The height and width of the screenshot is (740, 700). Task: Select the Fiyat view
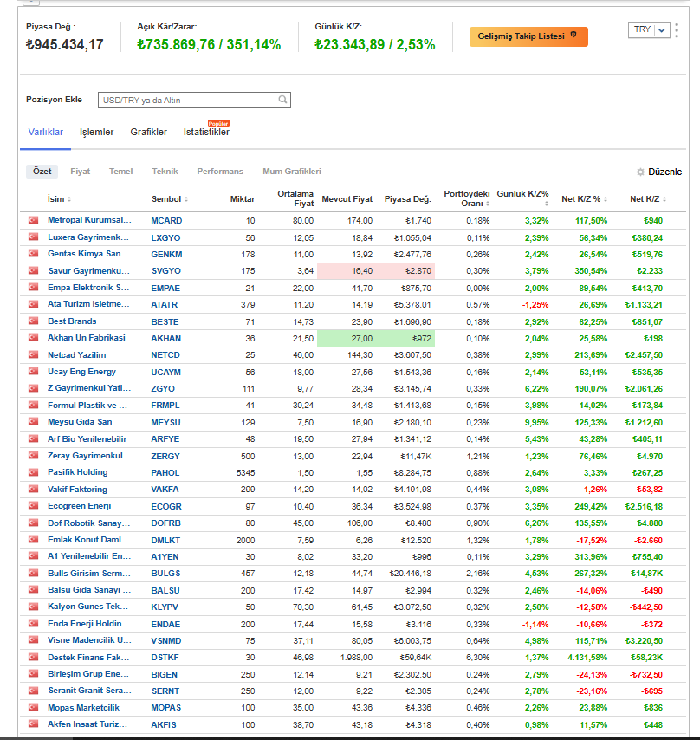(81, 172)
